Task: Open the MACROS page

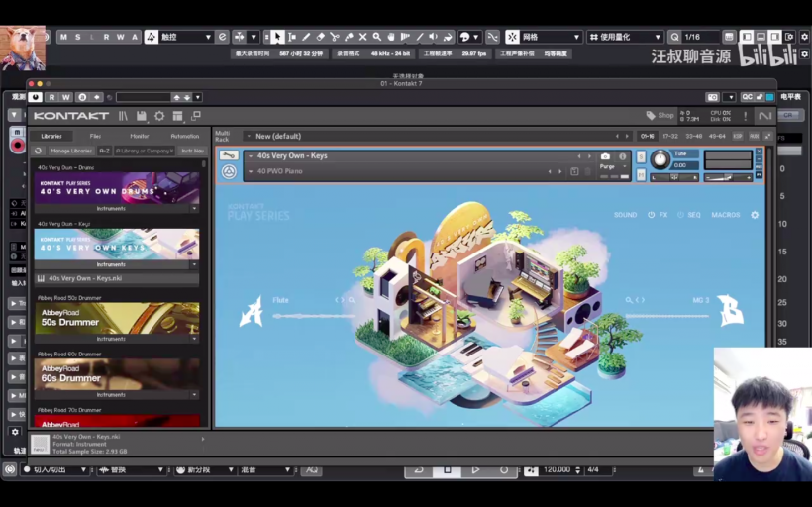Action: [726, 215]
